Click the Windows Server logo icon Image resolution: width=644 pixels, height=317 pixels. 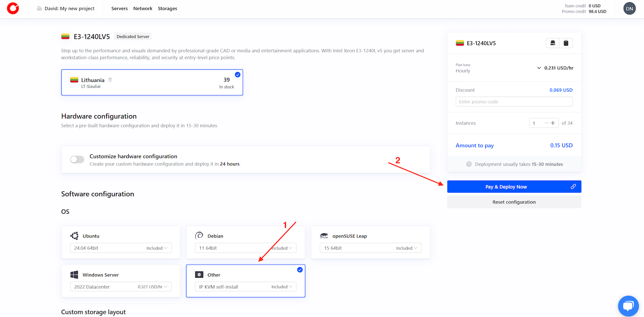tap(74, 275)
